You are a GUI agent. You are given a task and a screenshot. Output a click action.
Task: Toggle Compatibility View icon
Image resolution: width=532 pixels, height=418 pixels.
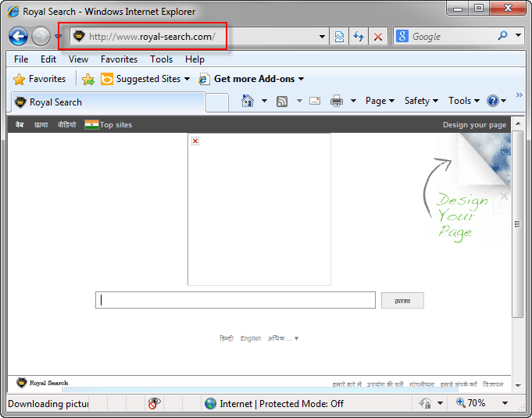[339, 36]
